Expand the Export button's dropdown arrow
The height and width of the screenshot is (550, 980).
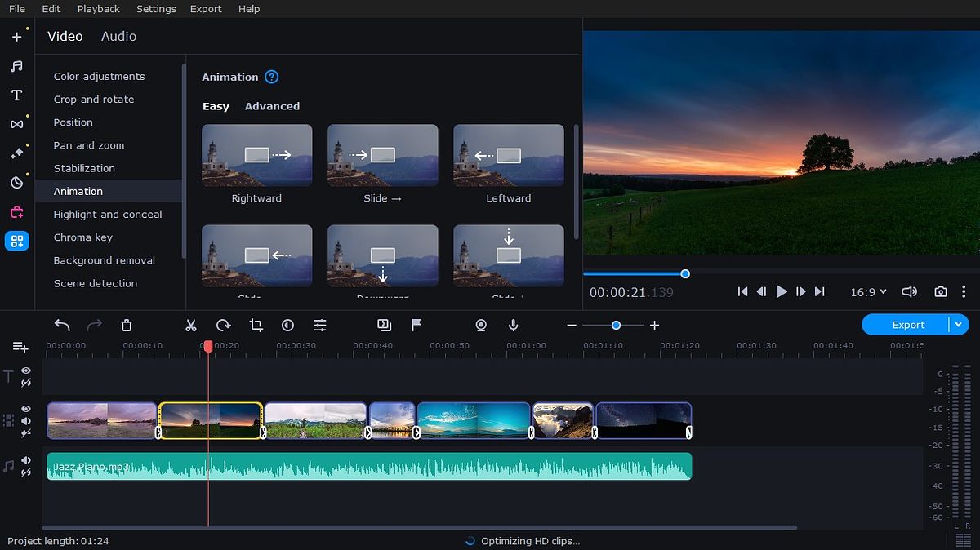pyautogui.click(x=959, y=324)
